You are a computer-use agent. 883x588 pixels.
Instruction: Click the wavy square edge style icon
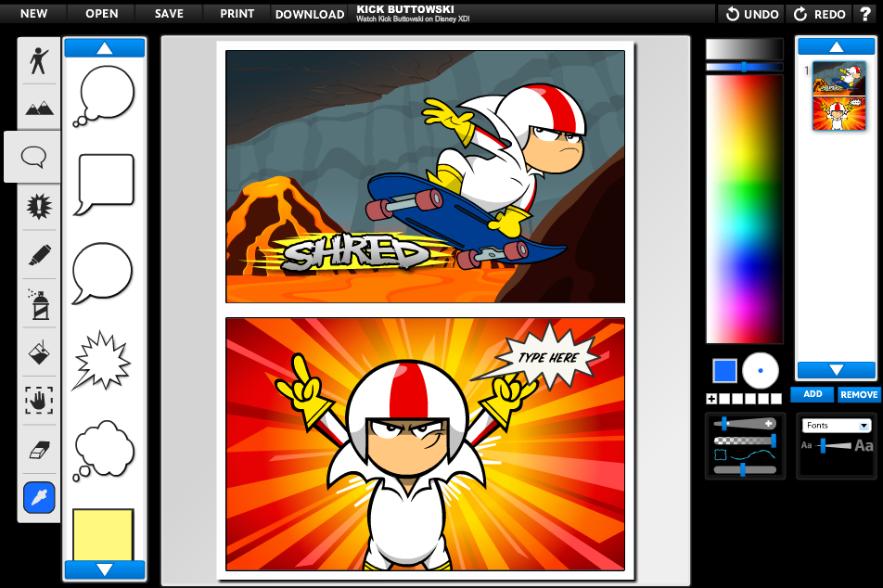point(721,454)
